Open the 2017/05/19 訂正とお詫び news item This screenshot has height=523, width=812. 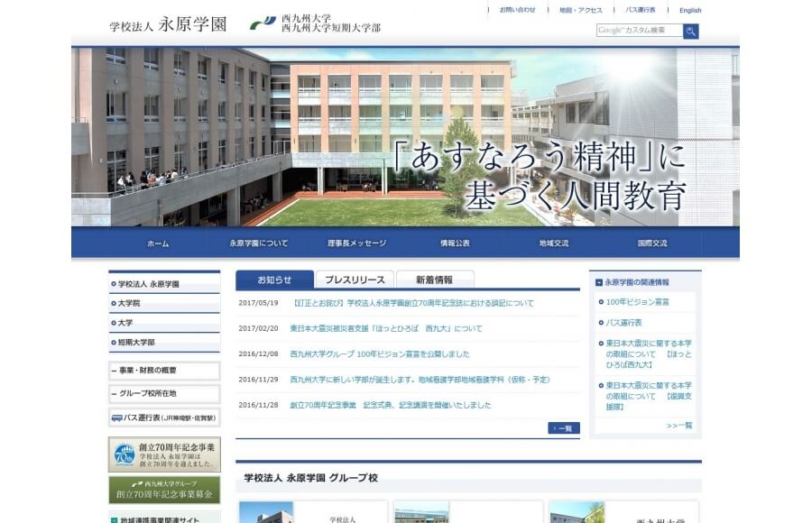pyautogui.click(x=411, y=303)
